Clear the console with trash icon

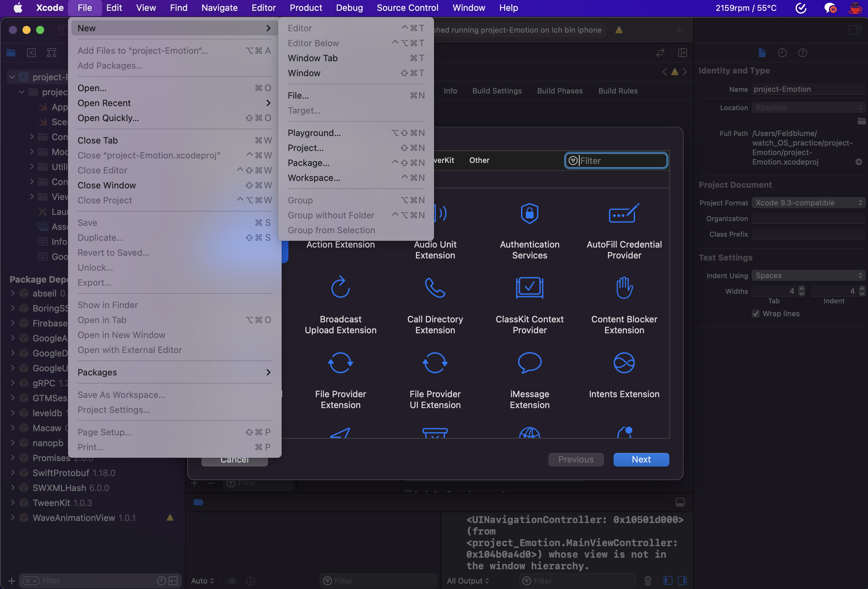point(648,580)
